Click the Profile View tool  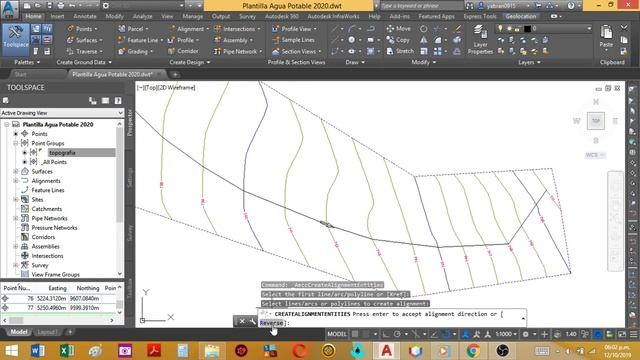click(294, 29)
